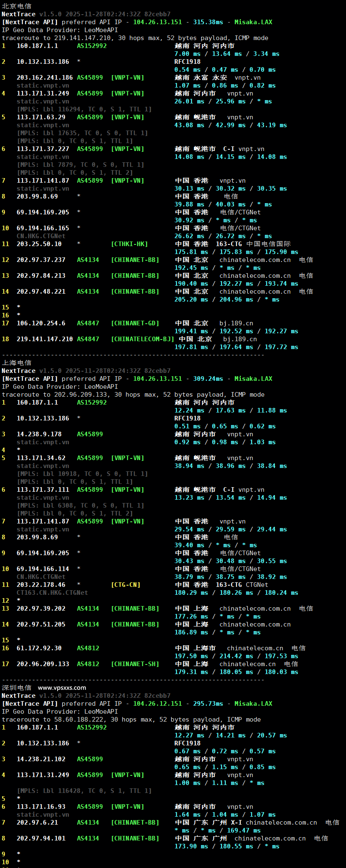346x868 pixels.
Task: Click the [CTG-CN] network tag
Action: click(126, 585)
